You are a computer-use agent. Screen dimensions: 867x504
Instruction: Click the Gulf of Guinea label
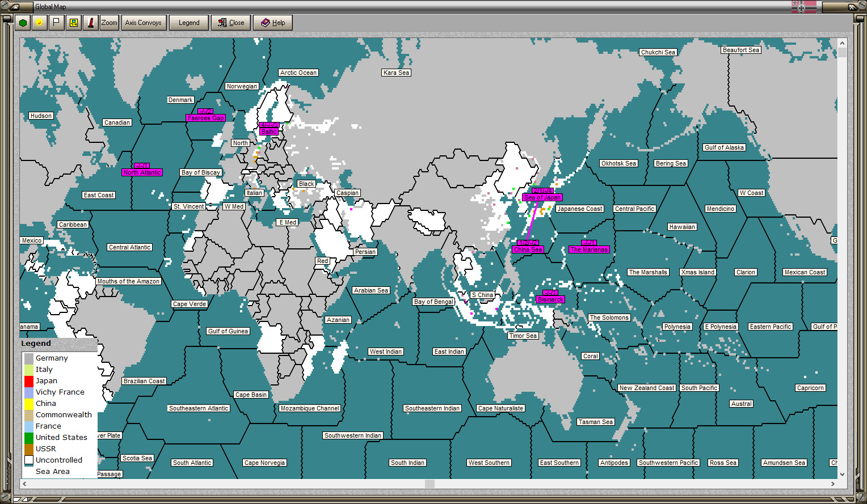click(x=228, y=331)
